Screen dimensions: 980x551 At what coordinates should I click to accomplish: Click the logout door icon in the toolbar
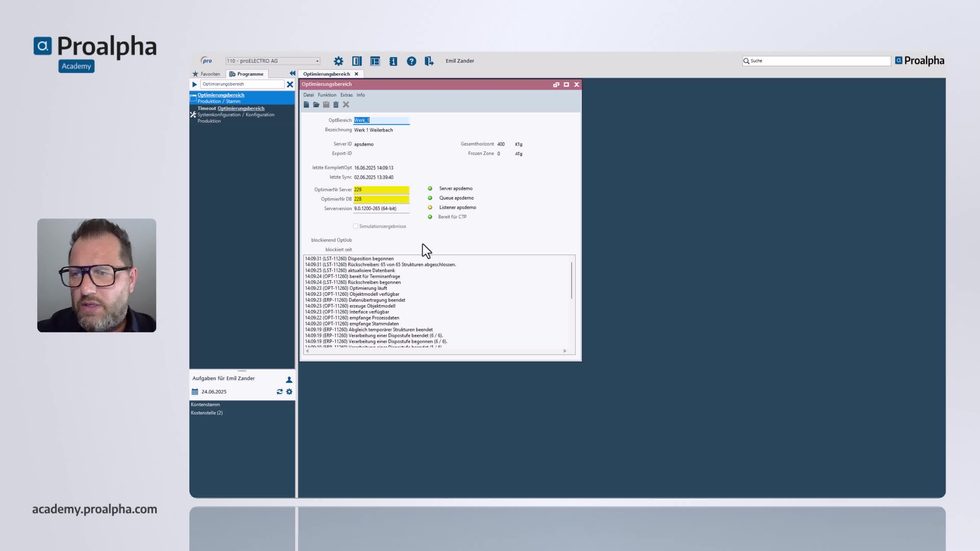coord(429,61)
